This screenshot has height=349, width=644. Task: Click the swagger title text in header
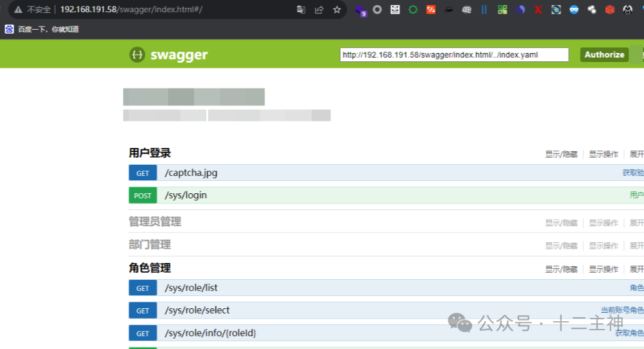click(179, 55)
